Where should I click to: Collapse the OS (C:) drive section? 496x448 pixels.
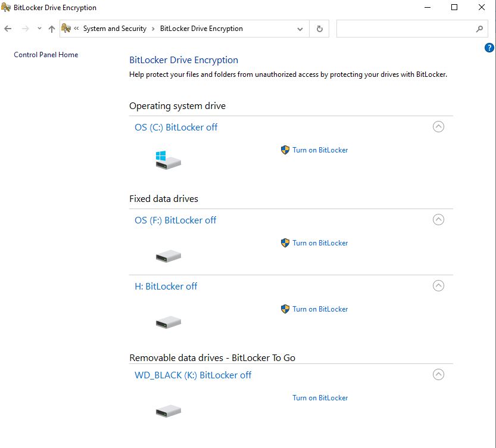point(438,126)
